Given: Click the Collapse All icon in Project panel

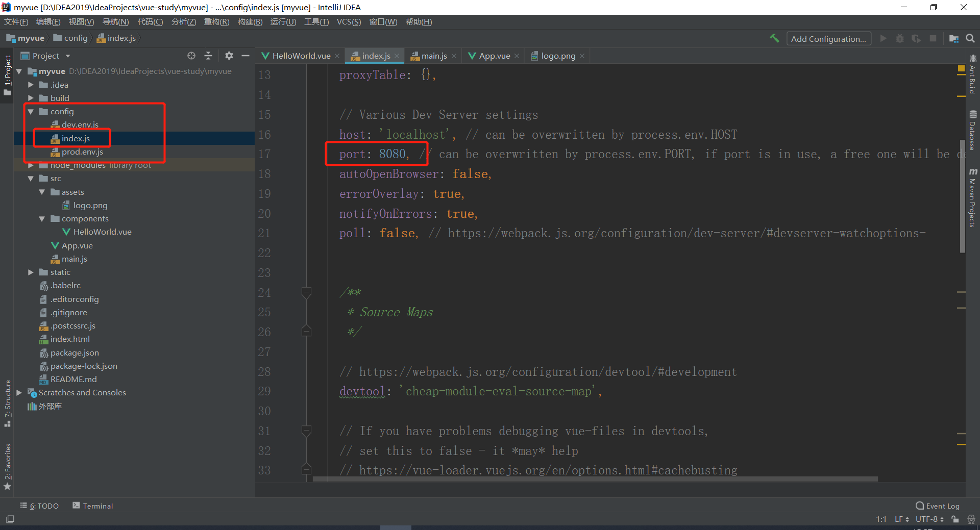Looking at the screenshot, I should click(208, 56).
